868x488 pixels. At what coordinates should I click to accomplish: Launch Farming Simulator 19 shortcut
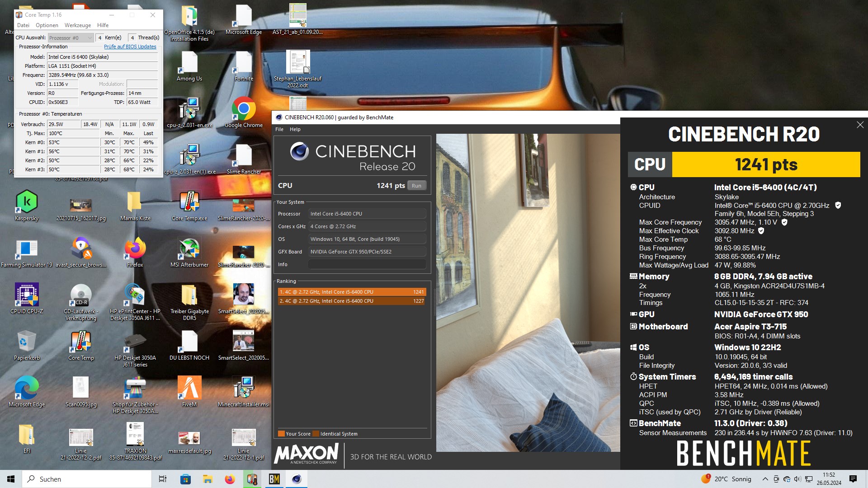27,252
